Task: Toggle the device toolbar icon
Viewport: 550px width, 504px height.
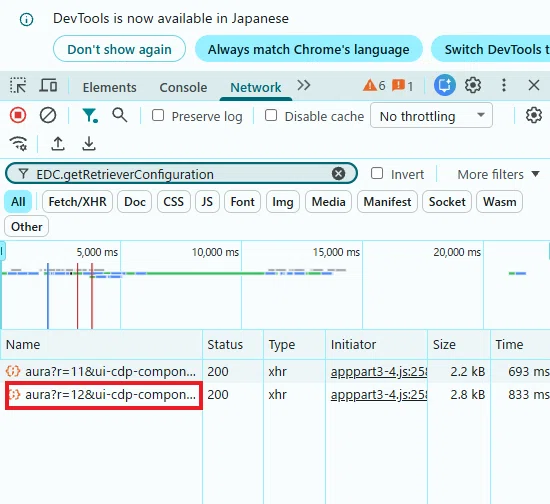Action: click(48, 85)
